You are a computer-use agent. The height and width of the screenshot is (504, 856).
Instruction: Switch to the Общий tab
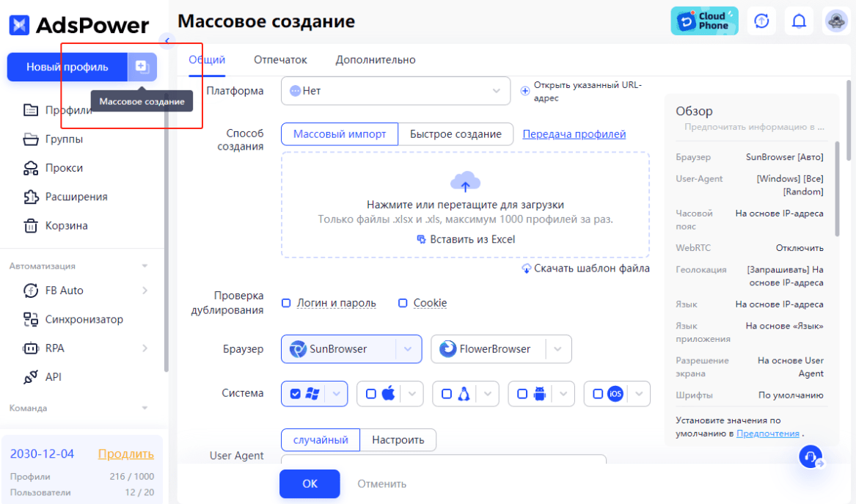click(x=207, y=59)
